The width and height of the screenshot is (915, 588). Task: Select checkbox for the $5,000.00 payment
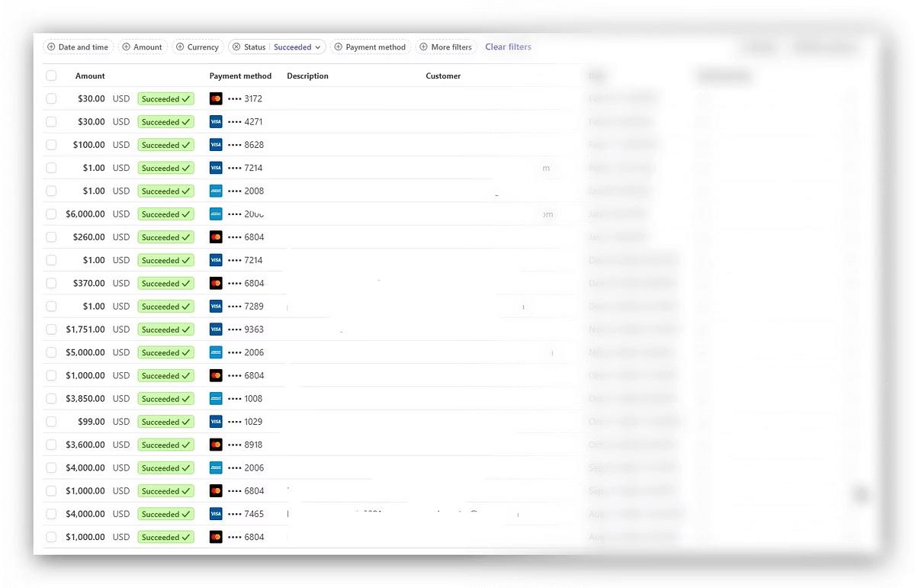(x=51, y=352)
